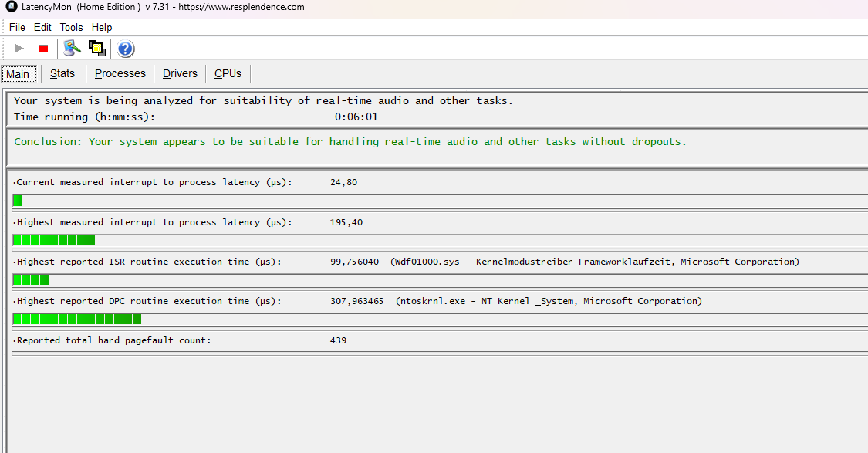Screen dimensions: 868x453
Task: Click 'Your system is being analyzed' status line
Action: coord(264,101)
